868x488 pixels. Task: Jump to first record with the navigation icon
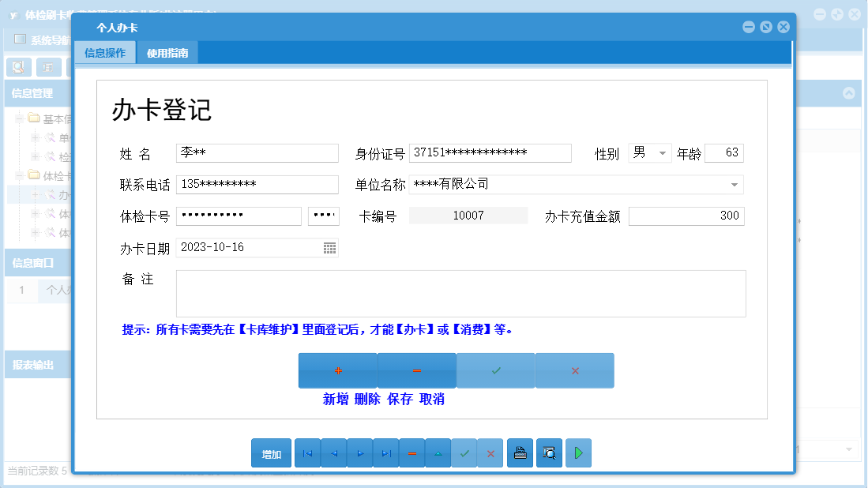pos(307,452)
